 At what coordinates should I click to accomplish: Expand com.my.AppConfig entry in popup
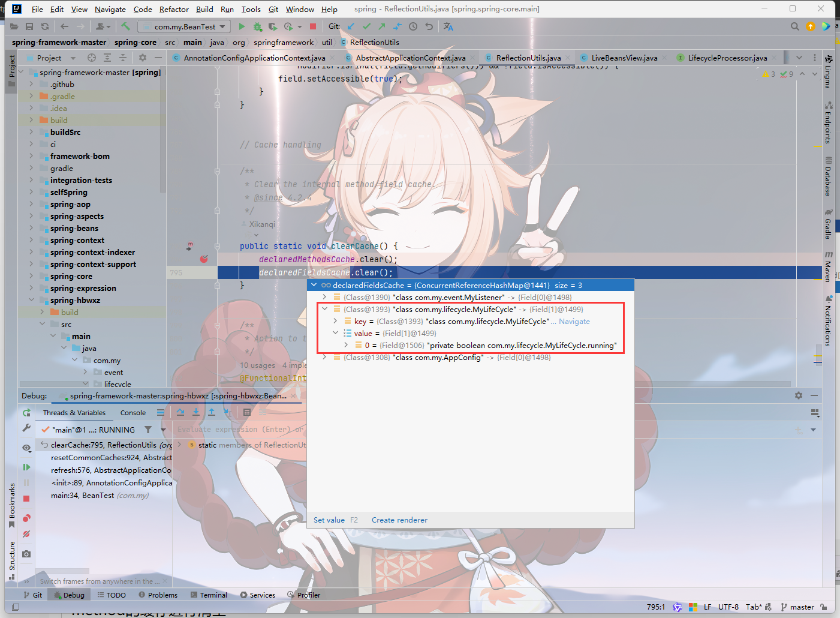click(324, 357)
